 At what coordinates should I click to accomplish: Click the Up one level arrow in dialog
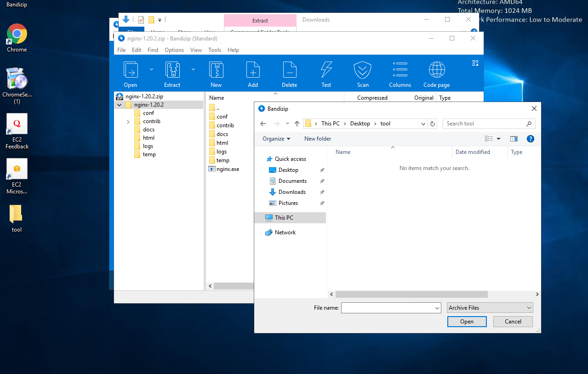click(x=297, y=124)
